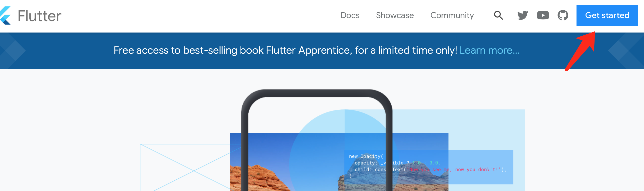This screenshot has height=191, width=644.
Task: Open the Docs menu item
Action: pos(350,15)
